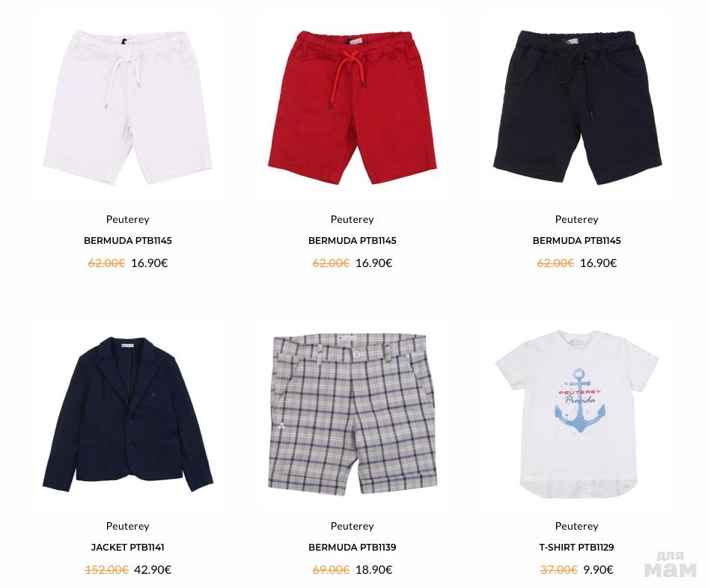Image resolution: width=708 pixels, height=588 pixels.
Task: Click Peuterey brand above JACKET PTB1141
Action: tap(128, 526)
